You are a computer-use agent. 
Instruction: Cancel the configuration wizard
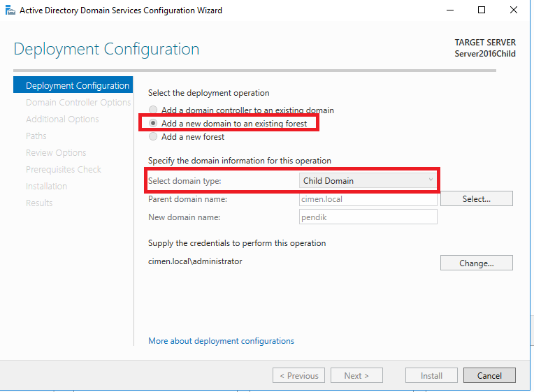489,375
